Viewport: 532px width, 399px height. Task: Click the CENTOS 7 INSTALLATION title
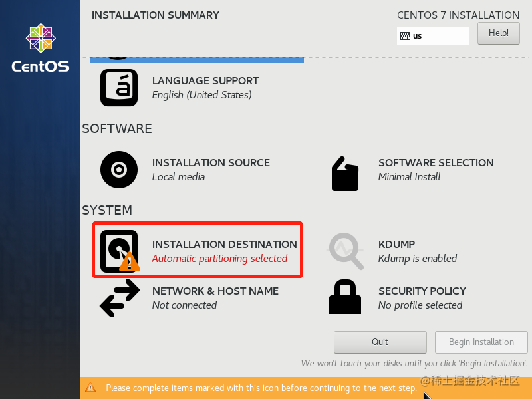tap(458, 15)
